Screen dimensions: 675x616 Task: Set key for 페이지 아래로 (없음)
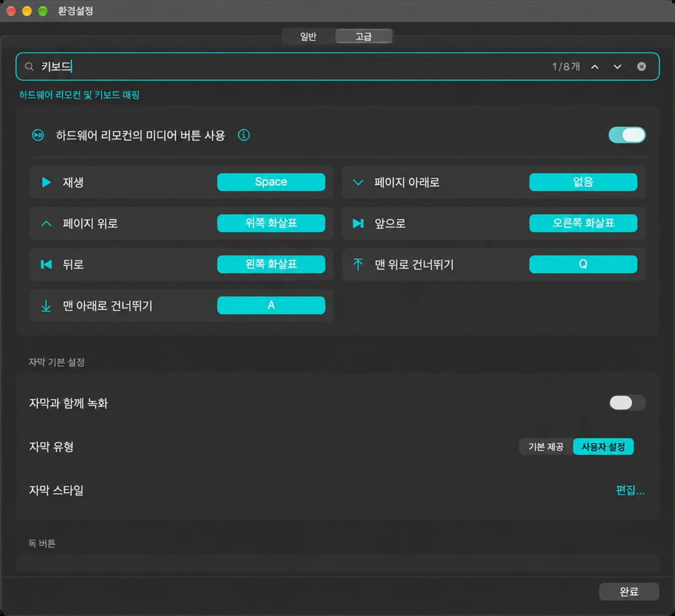click(583, 182)
